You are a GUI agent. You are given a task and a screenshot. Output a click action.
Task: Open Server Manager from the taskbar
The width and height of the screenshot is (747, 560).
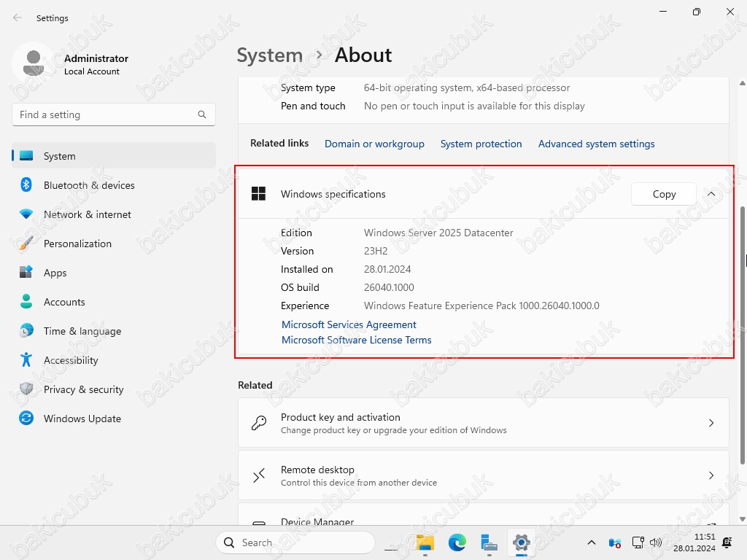[x=489, y=542]
